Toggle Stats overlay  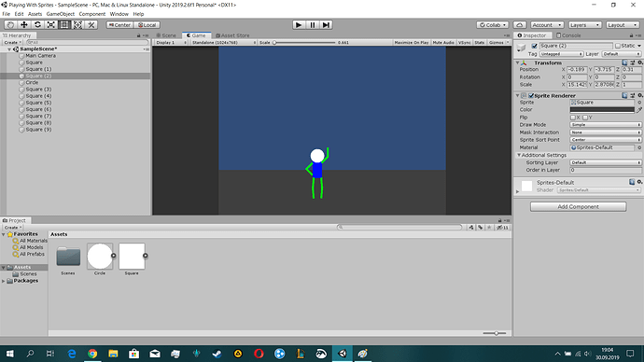point(480,43)
